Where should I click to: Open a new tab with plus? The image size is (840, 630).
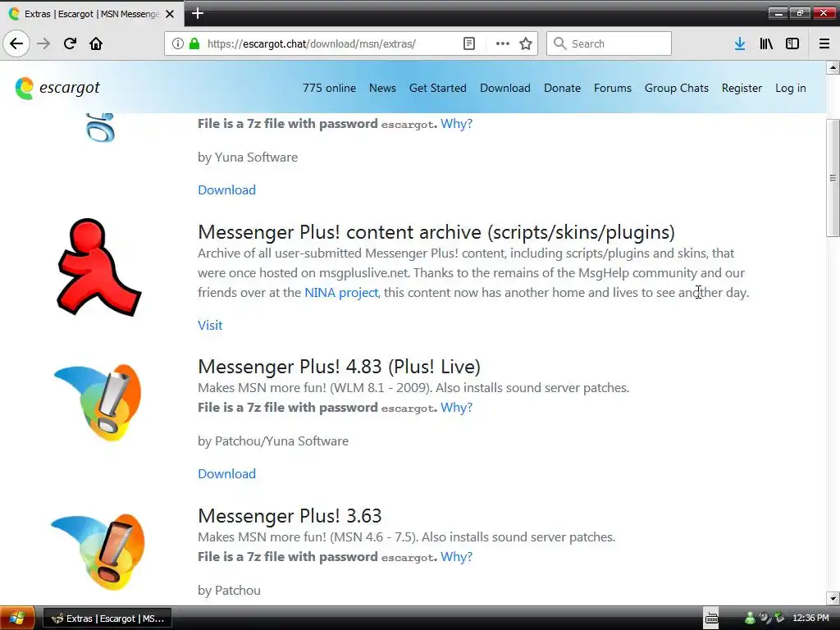point(197,13)
